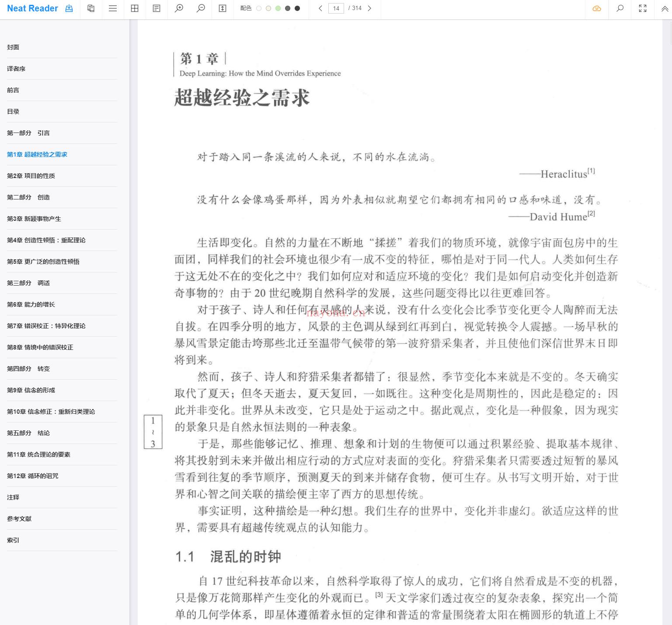672x625 pixels.
Task: Collapse toolbar with double chevron icon
Action: [665, 8]
